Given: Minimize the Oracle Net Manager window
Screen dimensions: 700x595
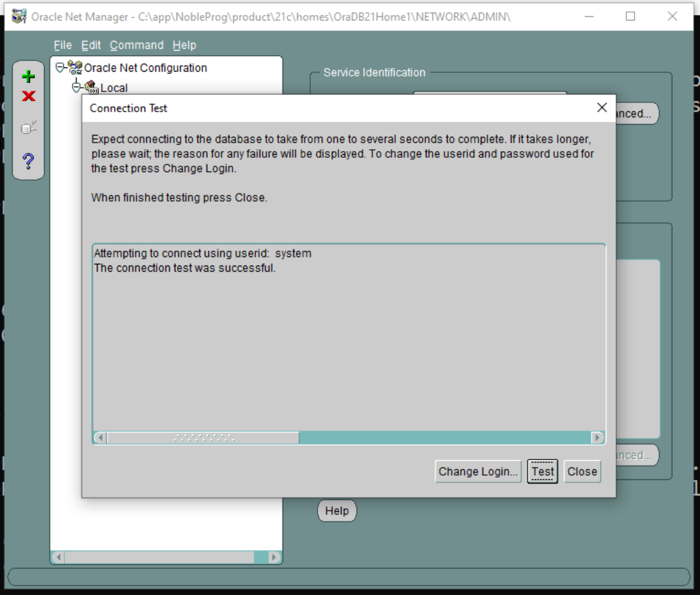Looking at the screenshot, I should pos(589,16).
